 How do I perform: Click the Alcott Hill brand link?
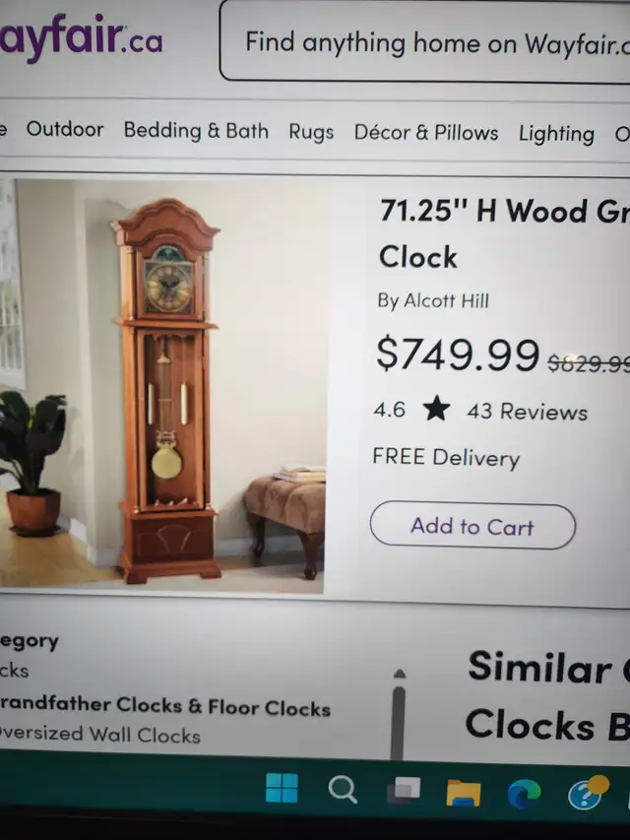coord(446,300)
